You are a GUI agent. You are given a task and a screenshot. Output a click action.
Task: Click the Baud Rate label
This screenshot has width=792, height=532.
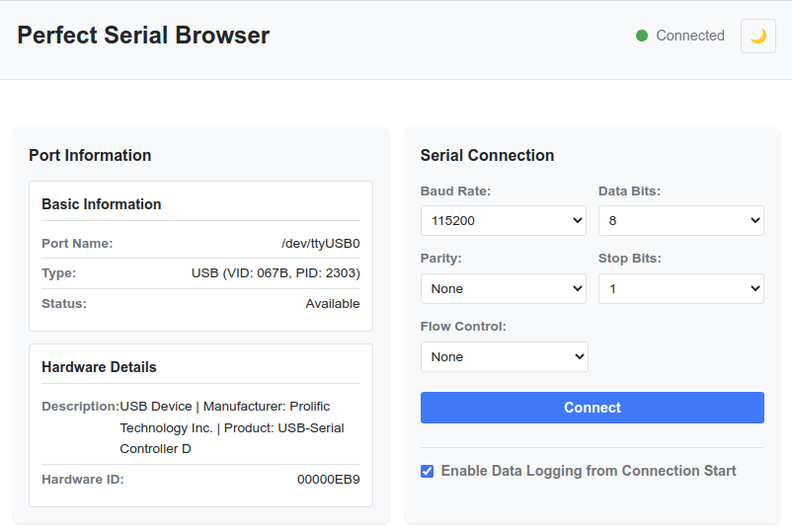pos(455,191)
